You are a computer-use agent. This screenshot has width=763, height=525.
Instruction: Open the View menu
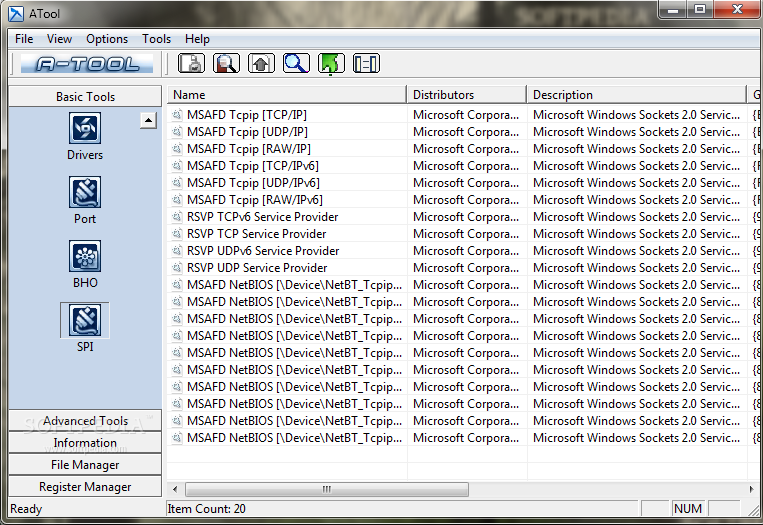[59, 39]
